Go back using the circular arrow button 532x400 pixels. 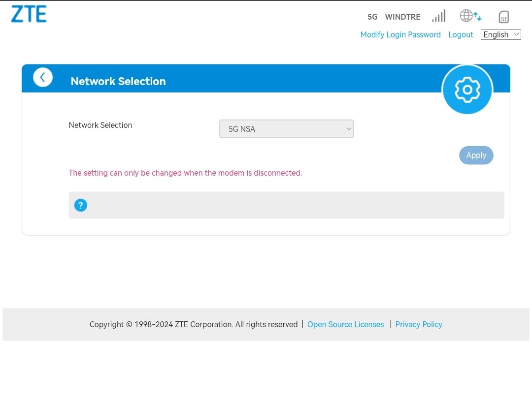pos(43,77)
